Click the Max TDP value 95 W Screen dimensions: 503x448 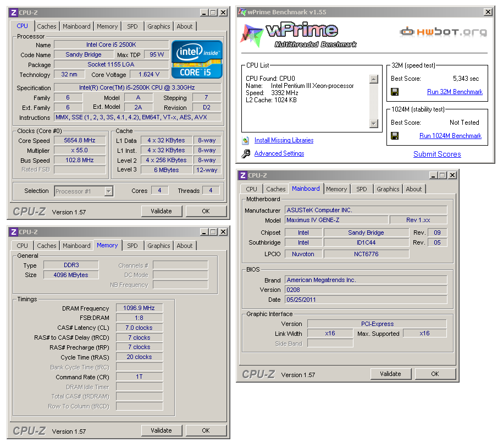coord(157,55)
